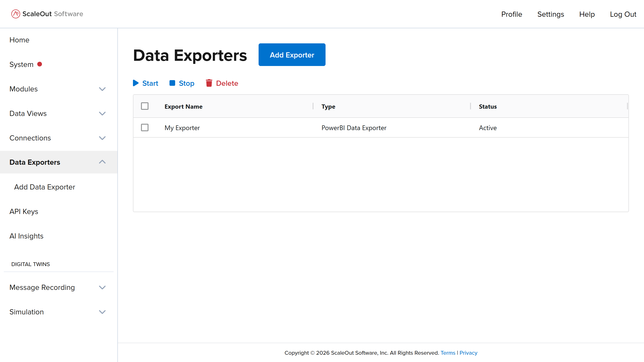
Task: Collapse the Data Exporters chevron
Action: pos(102,162)
